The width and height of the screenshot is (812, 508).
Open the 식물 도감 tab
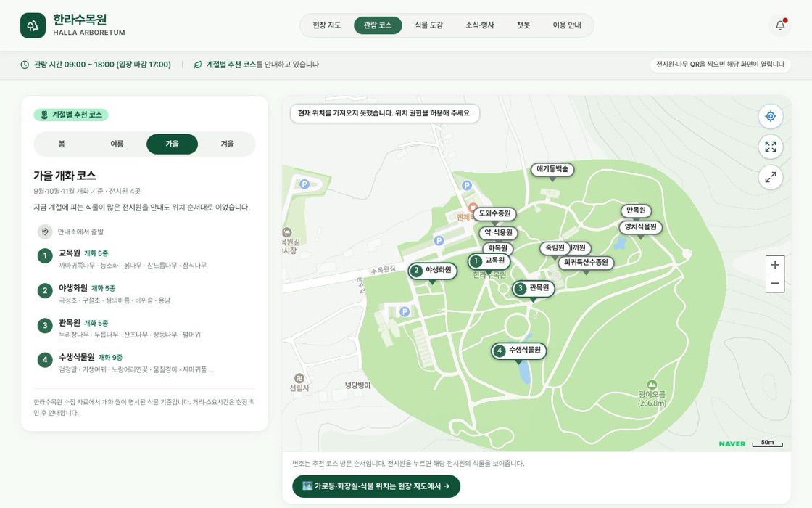428,25
